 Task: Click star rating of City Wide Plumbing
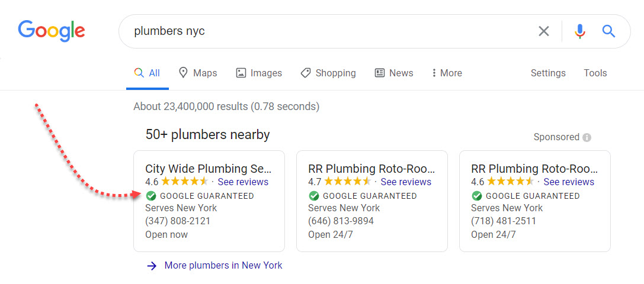click(x=184, y=182)
